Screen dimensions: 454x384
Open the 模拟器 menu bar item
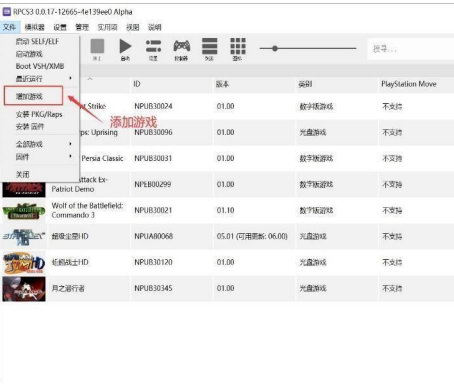click(34, 27)
